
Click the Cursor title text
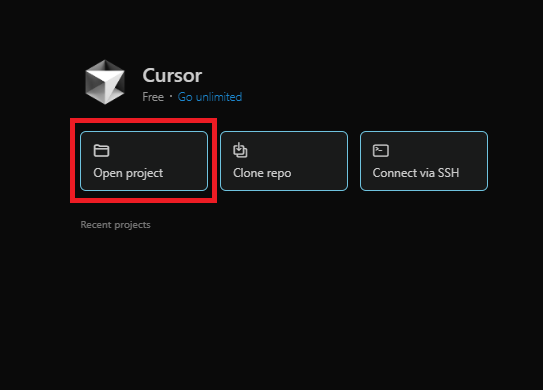[x=172, y=75]
